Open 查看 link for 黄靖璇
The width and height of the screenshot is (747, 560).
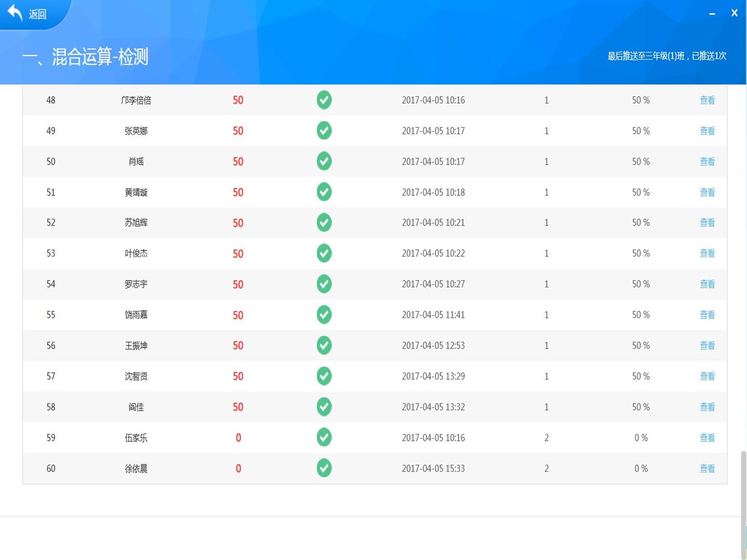[707, 192]
